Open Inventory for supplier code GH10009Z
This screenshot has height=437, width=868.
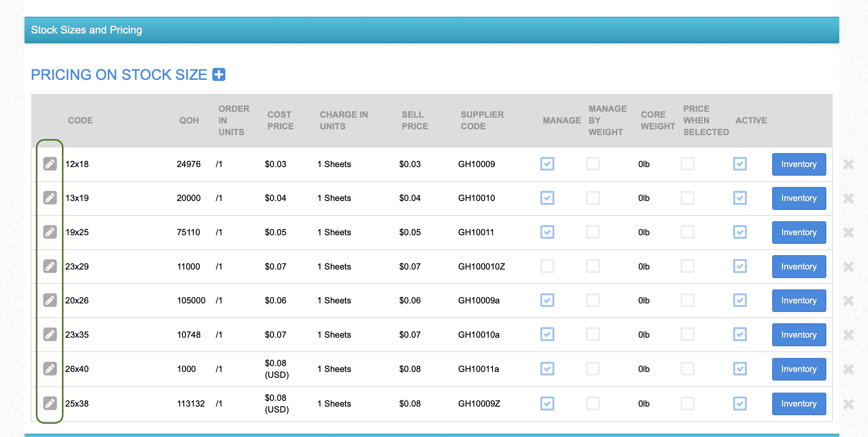(799, 404)
